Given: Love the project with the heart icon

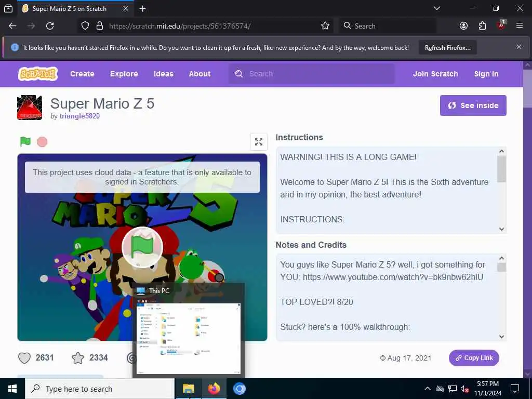Looking at the screenshot, I should point(24,358).
